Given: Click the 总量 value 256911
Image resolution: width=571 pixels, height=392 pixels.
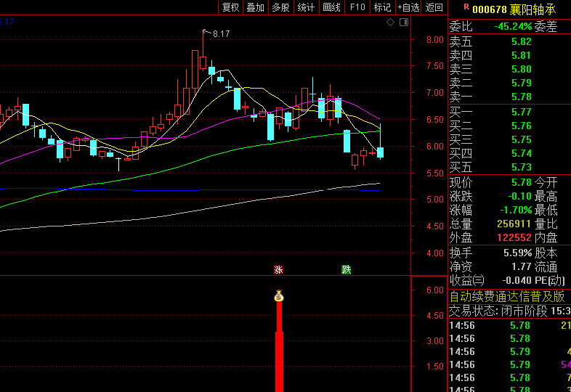Looking at the screenshot, I should tap(514, 224).
